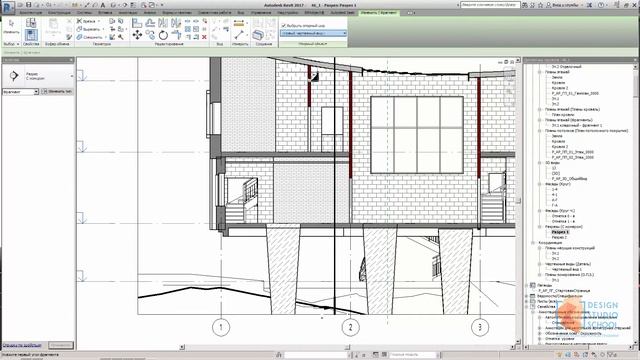Click the Paste clipboard ribbon icon

click(53, 27)
